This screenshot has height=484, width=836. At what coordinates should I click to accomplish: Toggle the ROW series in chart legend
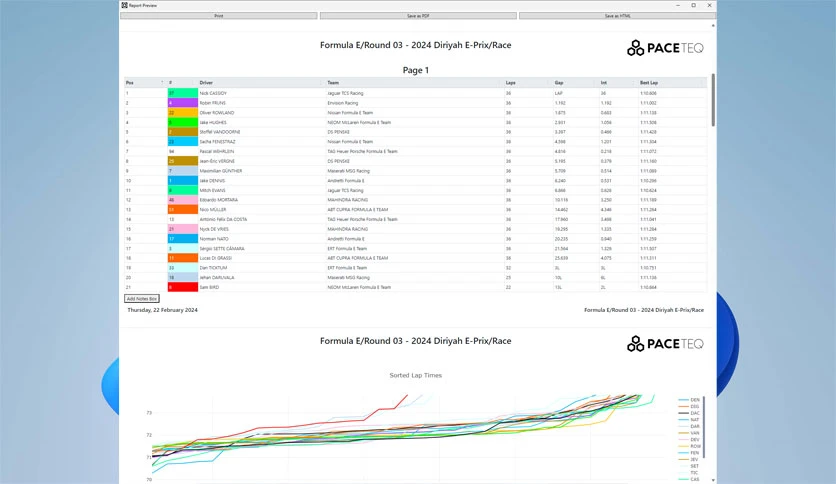[x=689, y=446]
